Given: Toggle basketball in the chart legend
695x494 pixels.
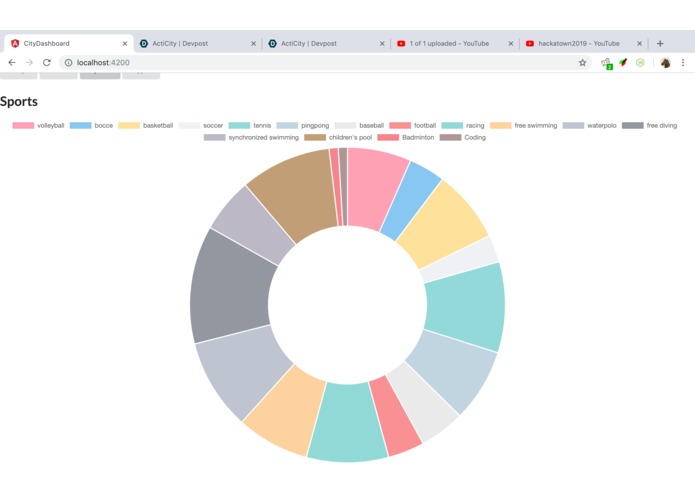Looking at the screenshot, I should coord(146,125).
